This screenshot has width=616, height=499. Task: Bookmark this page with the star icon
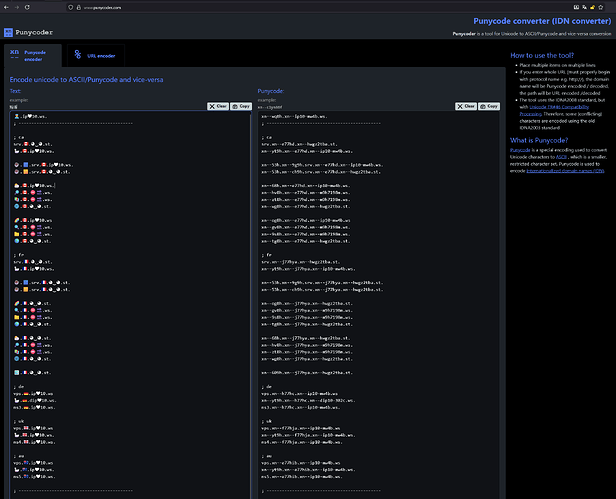tap(600, 7)
